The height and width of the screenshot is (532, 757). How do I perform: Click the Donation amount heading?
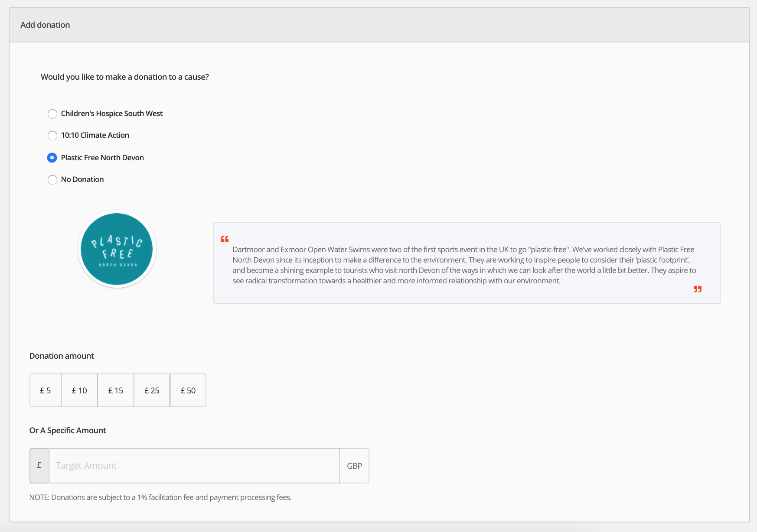click(62, 356)
